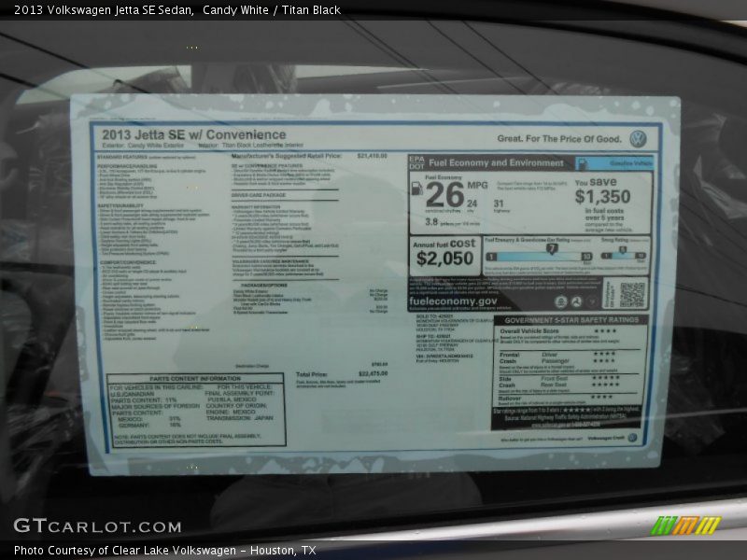Click the Government 5-Star Safety Ratings header

[x=571, y=319]
